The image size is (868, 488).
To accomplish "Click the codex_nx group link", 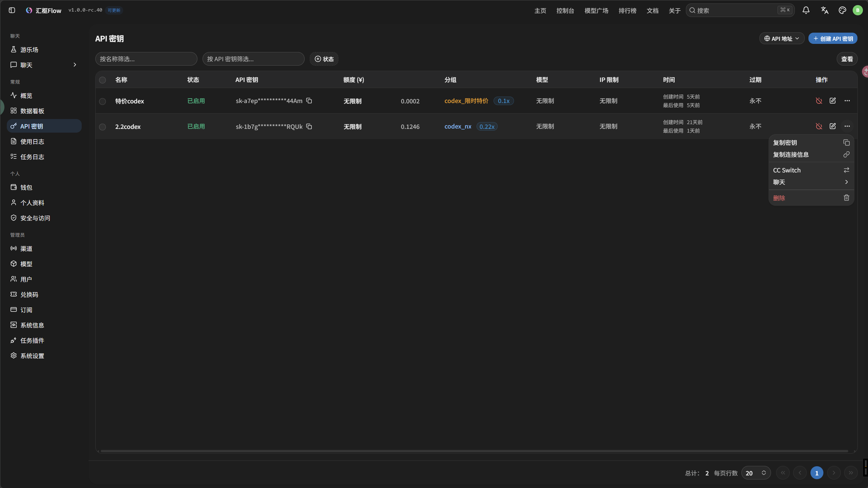I will (458, 127).
